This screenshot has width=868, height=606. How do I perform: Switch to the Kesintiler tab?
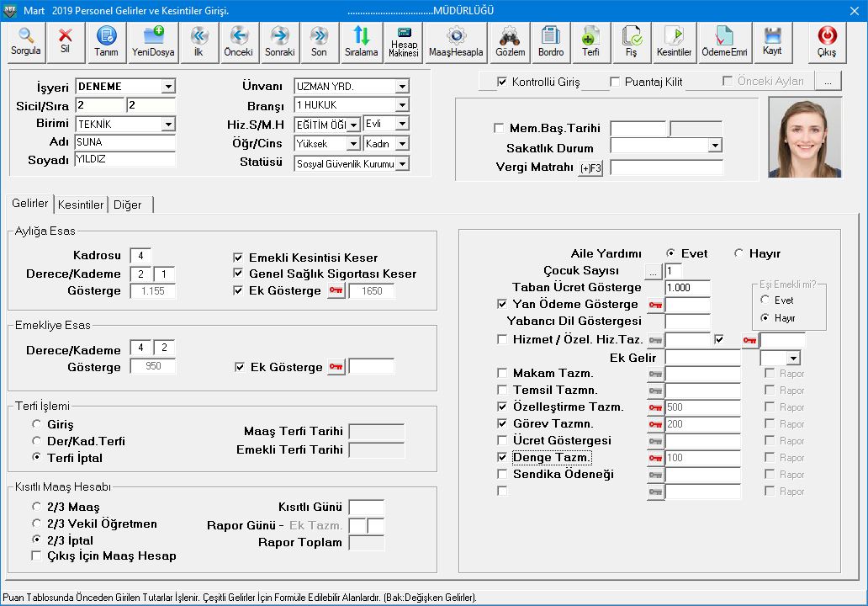pyautogui.click(x=81, y=205)
